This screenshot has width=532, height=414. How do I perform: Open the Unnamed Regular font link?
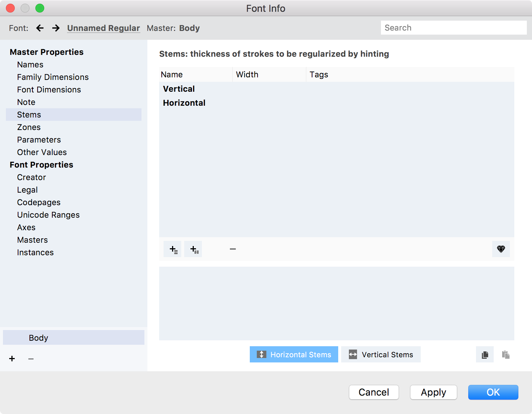[104, 28]
